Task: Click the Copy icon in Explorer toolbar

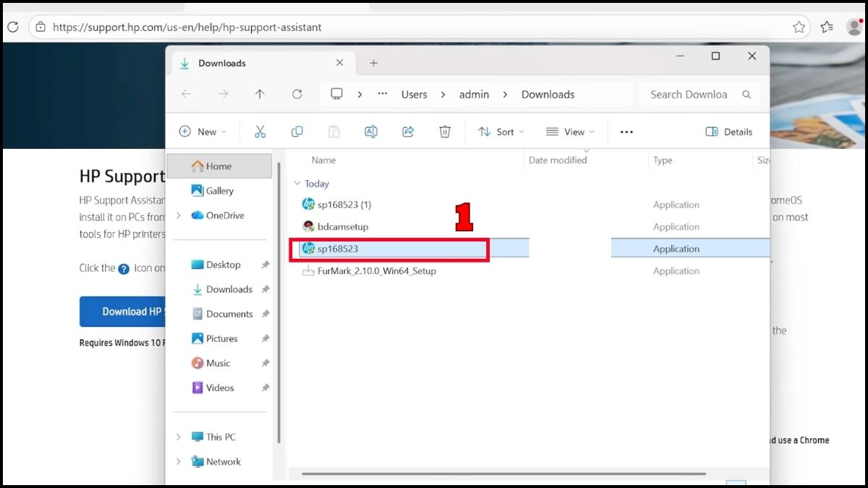Action: 297,132
